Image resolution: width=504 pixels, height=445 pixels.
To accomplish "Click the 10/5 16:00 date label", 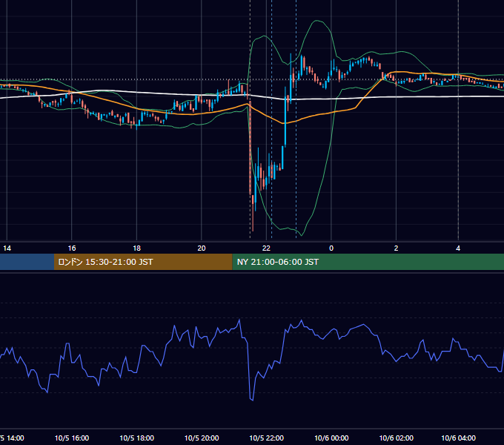I will pyautogui.click(x=72, y=438).
